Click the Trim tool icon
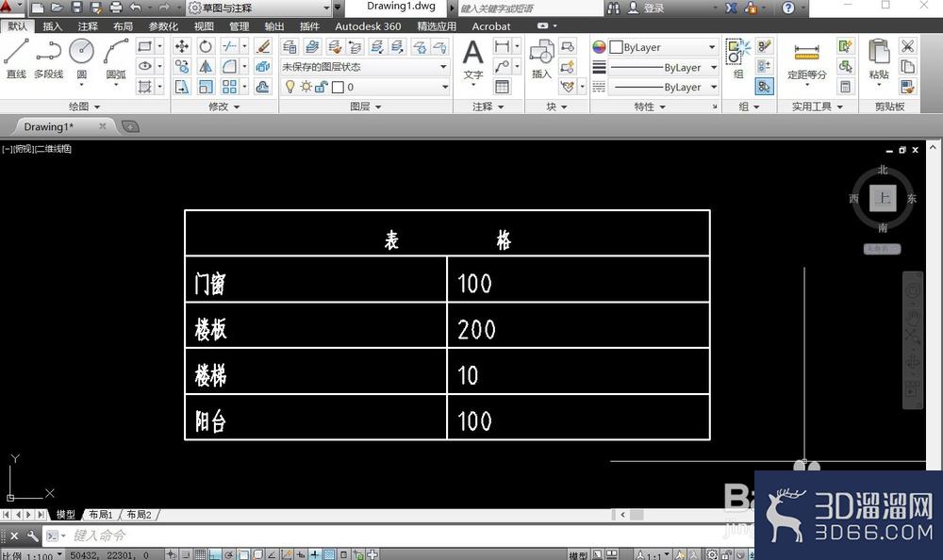This screenshot has width=943, height=560. (229, 46)
